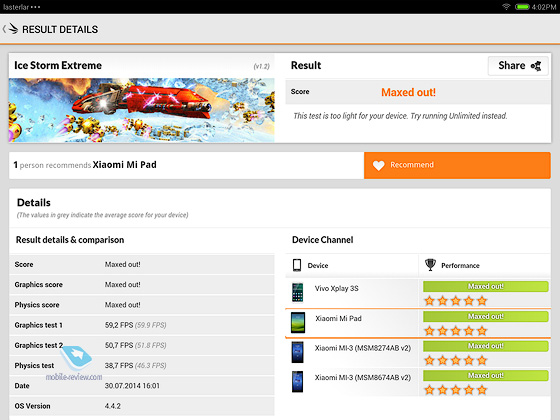Click the 'Graphics score' row label
Screen dimensions: 560x420
39,285
